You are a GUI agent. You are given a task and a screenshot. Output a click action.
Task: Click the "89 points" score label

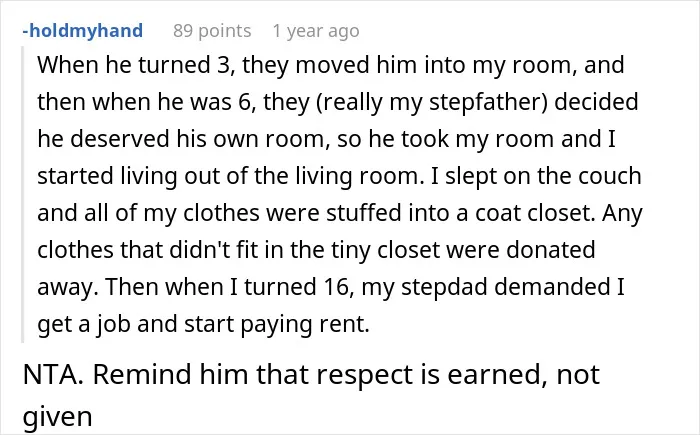point(212,31)
